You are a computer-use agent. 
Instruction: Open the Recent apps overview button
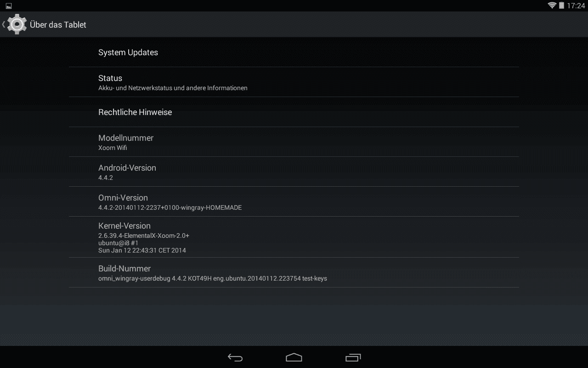coord(353,357)
